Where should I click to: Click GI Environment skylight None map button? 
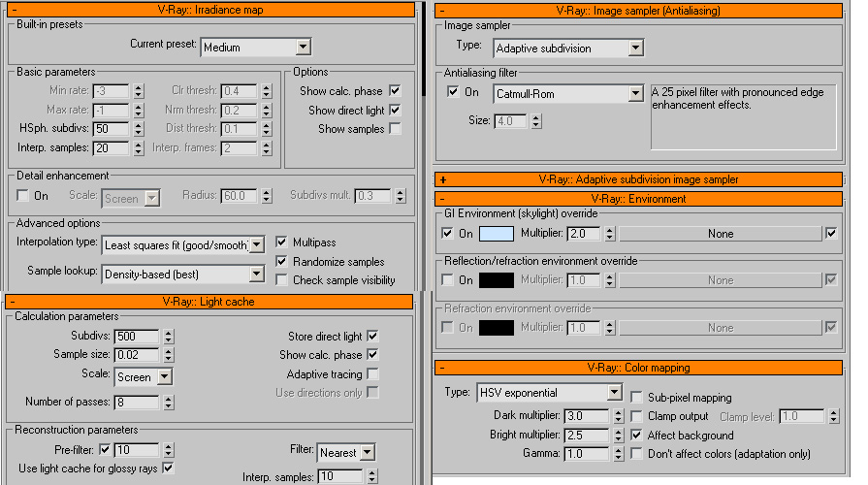pyautogui.click(x=721, y=234)
